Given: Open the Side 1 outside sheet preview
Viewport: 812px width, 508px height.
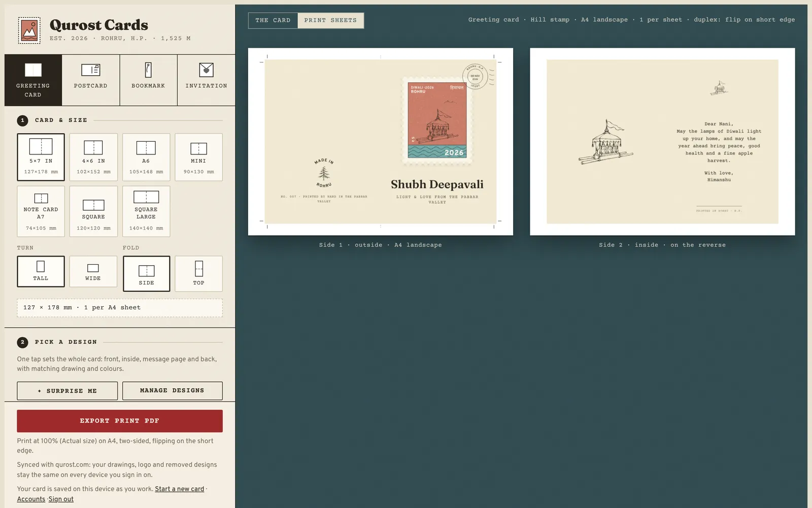Looking at the screenshot, I should click(x=381, y=142).
